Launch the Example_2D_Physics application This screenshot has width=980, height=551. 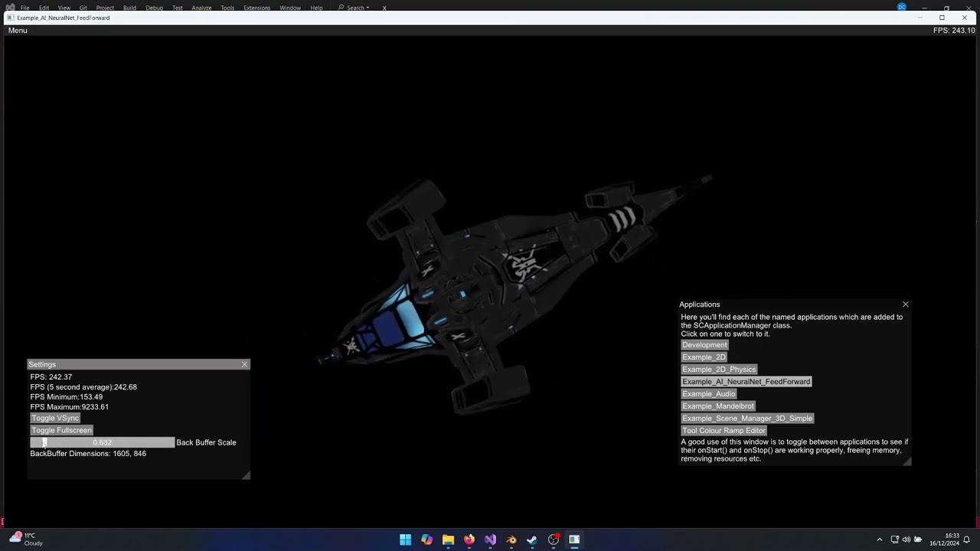click(x=719, y=370)
